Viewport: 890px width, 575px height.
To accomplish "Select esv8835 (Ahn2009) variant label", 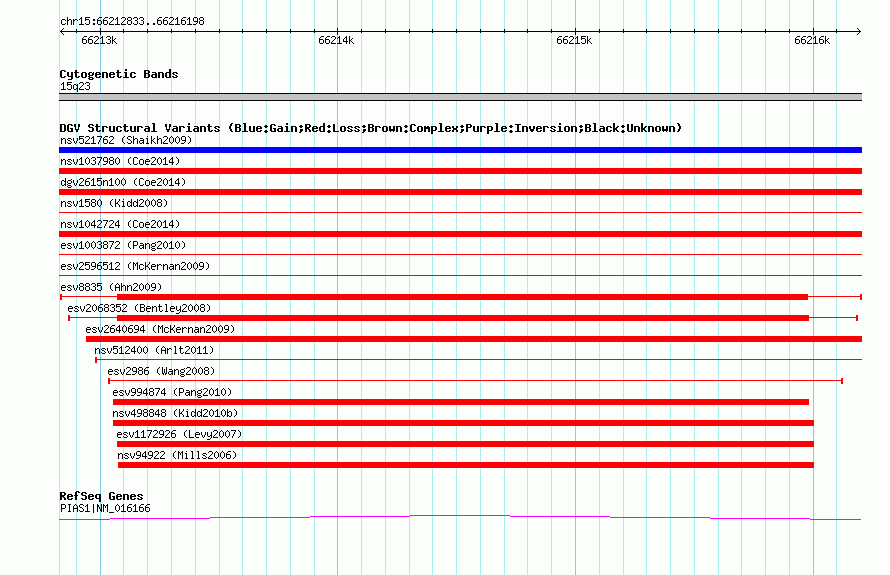I will point(111,287).
